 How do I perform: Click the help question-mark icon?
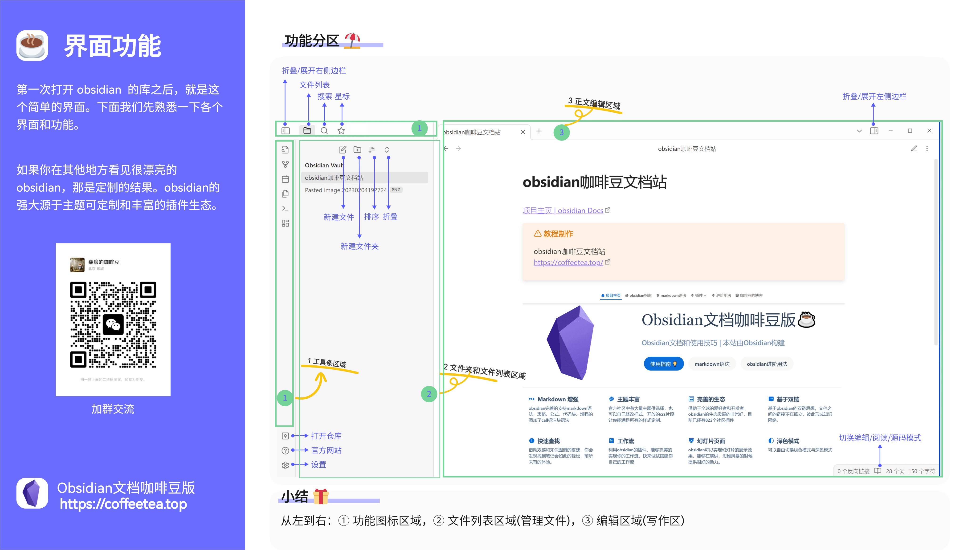coord(285,450)
